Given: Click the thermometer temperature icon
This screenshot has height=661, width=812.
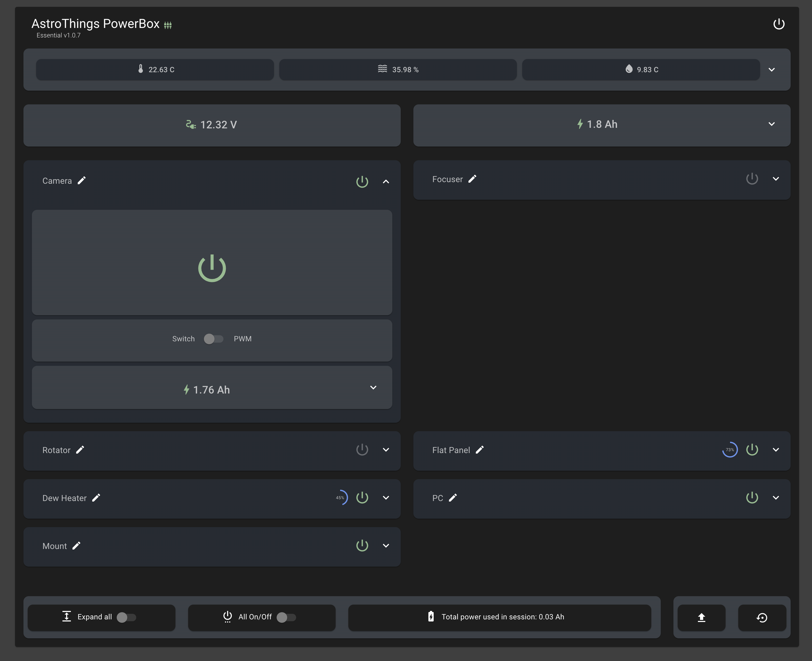Looking at the screenshot, I should 140,69.
